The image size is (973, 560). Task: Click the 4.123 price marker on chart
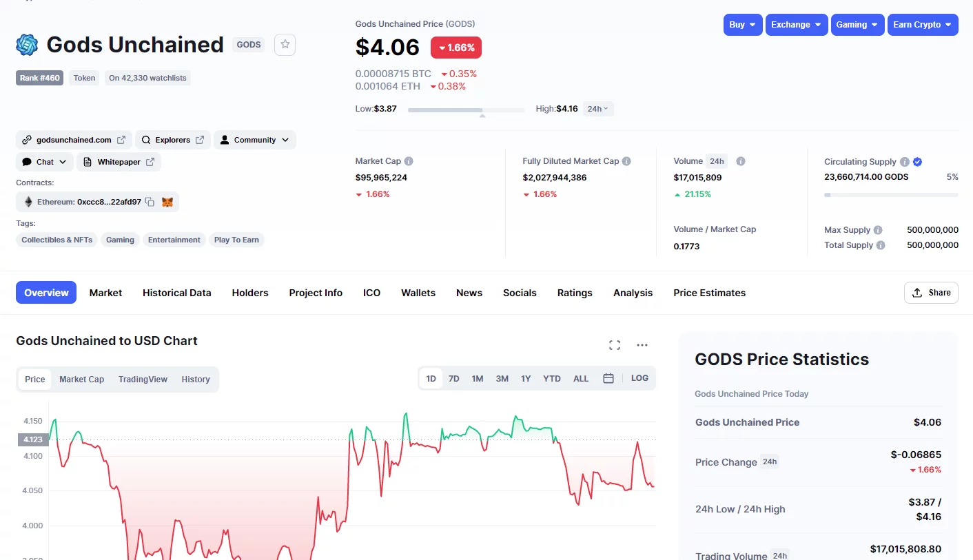[32, 439]
